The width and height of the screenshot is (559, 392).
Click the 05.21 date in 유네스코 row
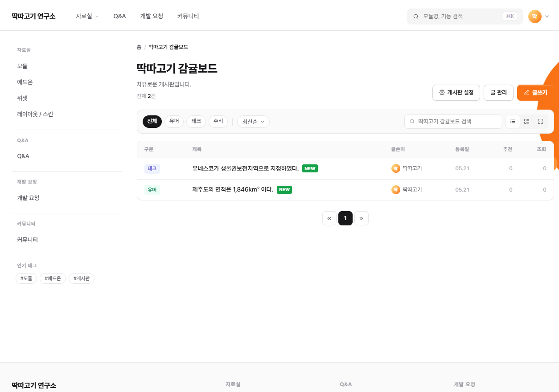(462, 168)
